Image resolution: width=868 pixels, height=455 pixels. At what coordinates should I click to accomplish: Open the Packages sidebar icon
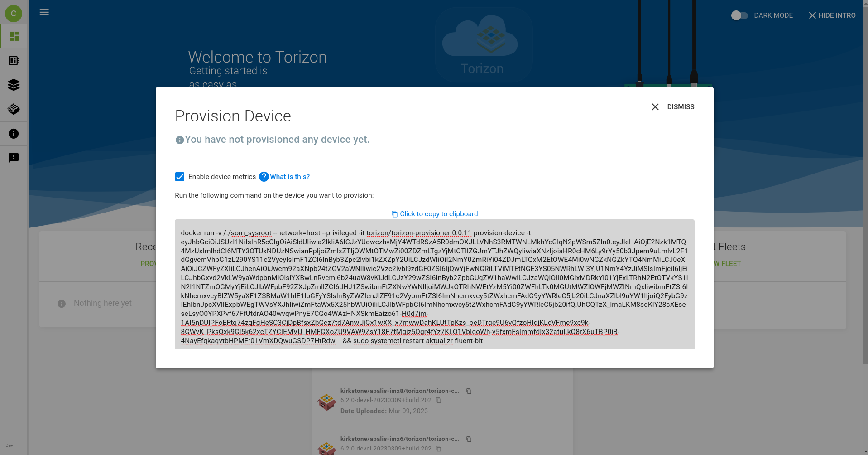(14, 109)
